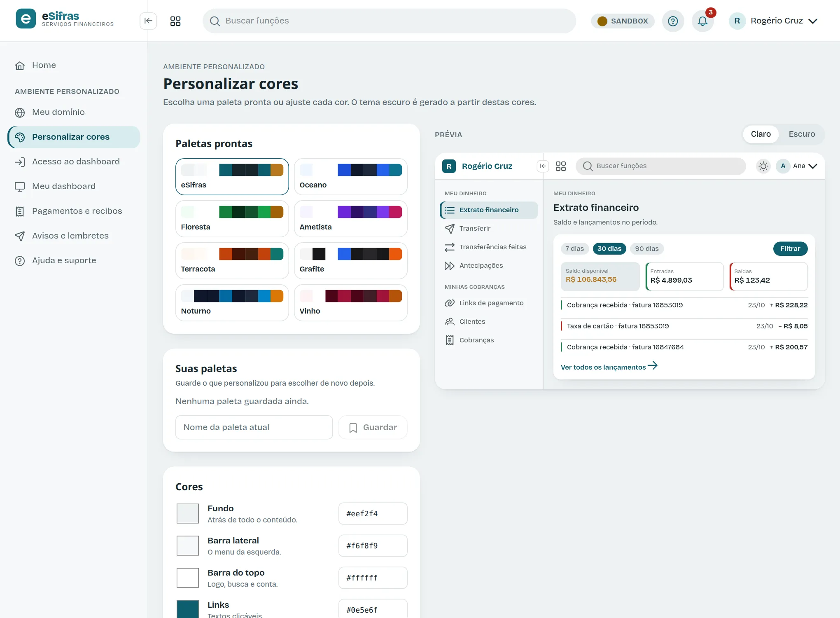Click the Pagamentos e recibos receipt icon
The height and width of the screenshot is (618, 840).
(x=20, y=211)
